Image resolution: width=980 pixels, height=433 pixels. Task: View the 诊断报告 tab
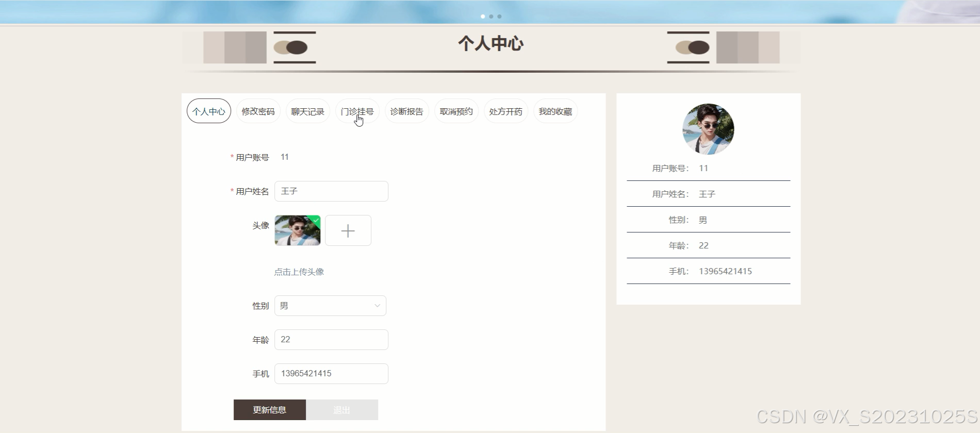[406, 111]
